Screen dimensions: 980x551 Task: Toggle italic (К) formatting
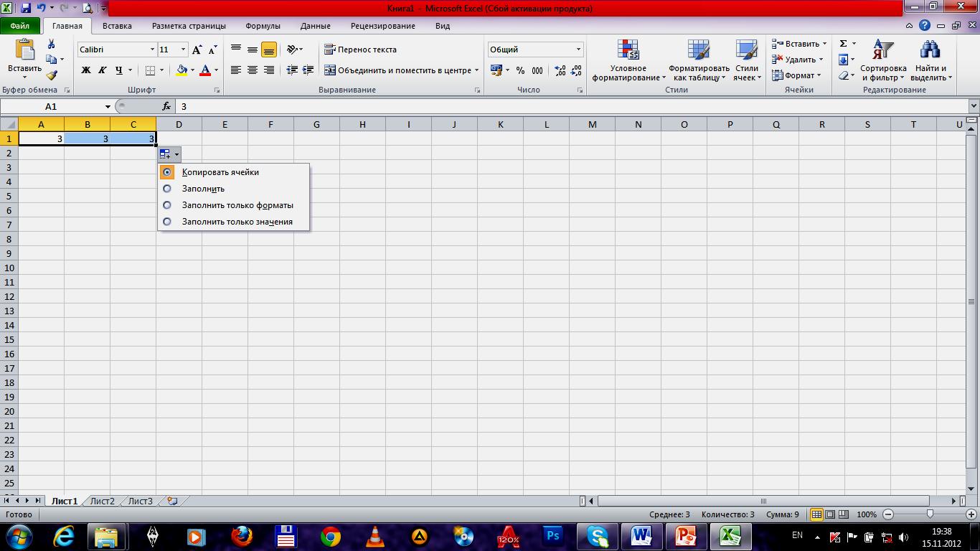(x=102, y=70)
